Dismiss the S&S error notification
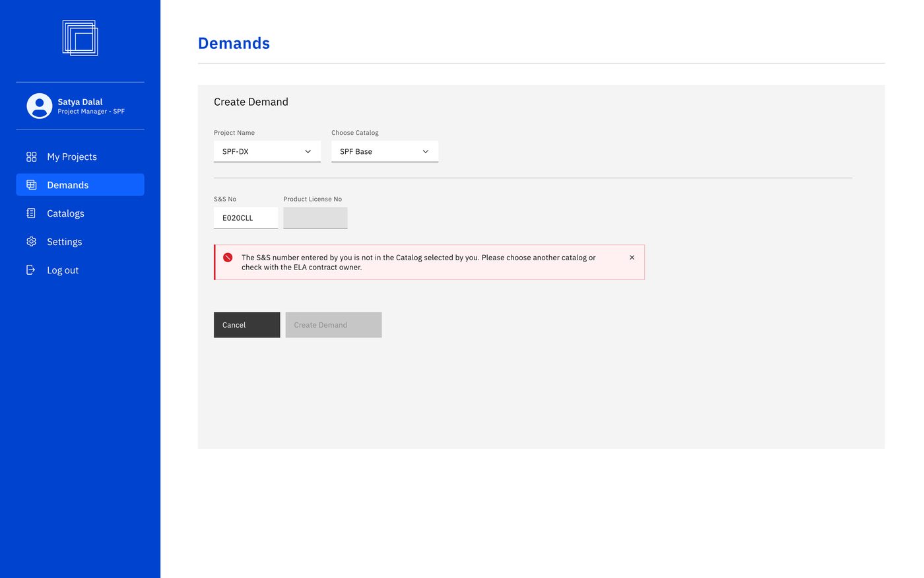This screenshot has height=578, width=924. tap(632, 258)
